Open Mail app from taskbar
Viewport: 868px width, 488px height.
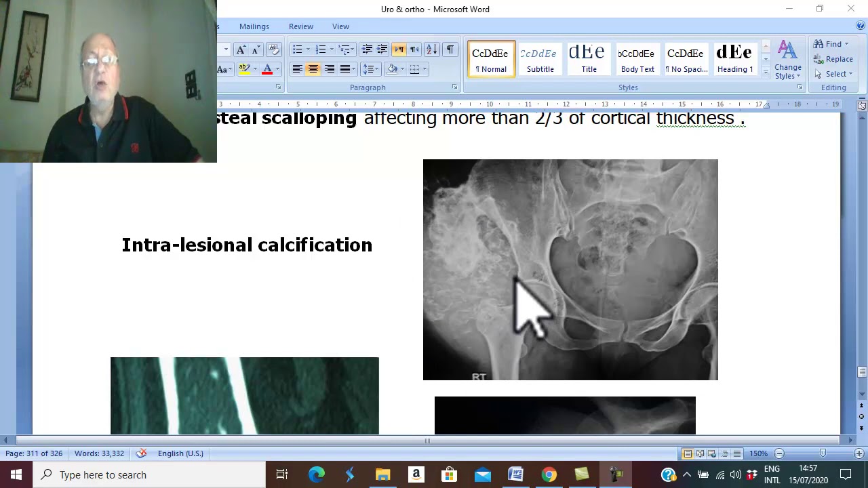483,474
